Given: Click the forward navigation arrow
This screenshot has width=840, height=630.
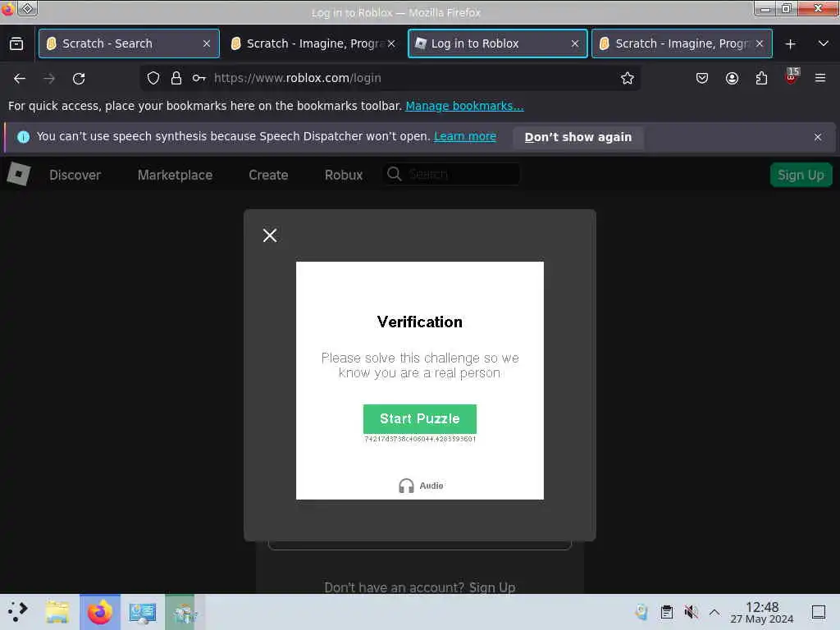Looking at the screenshot, I should click(49, 79).
